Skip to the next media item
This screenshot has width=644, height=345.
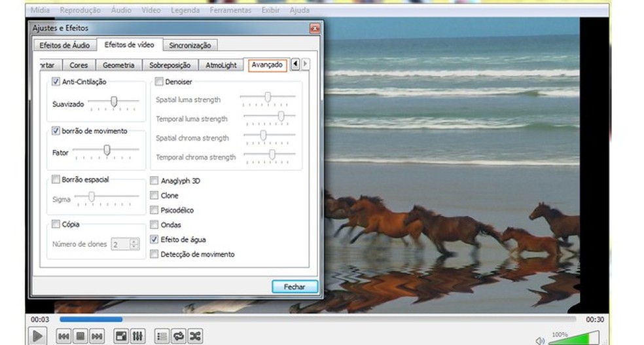click(x=97, y=336)
